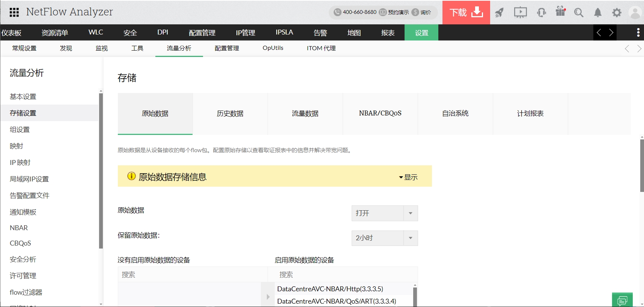Open 配置管理 in the black main menu
The image size is (644, 307).
[202, 33]
